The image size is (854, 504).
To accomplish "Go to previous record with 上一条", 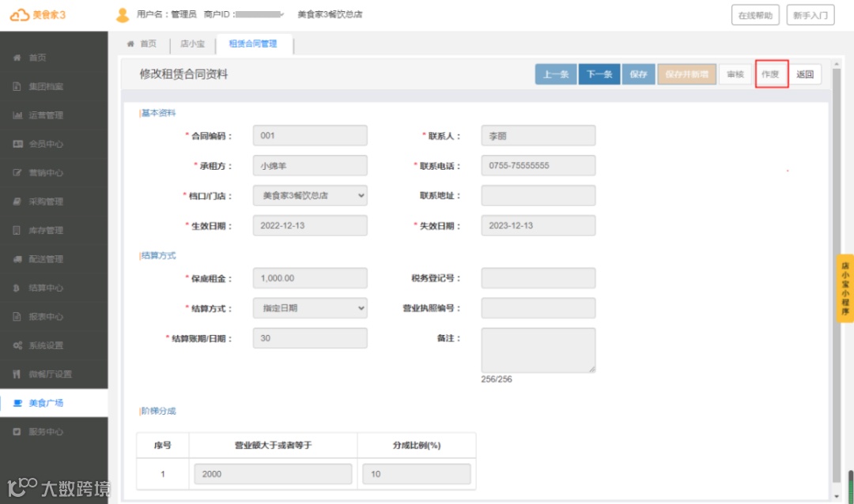I will (556, 74).
